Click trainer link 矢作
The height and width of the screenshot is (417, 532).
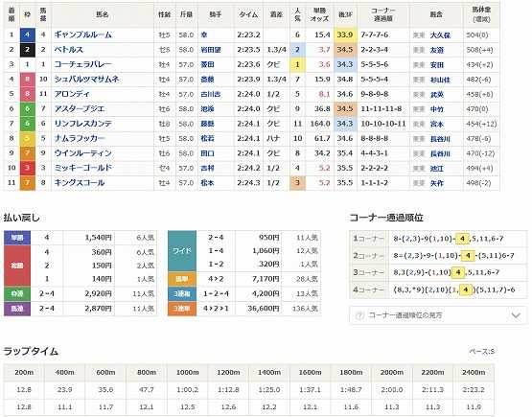[437, 183]
